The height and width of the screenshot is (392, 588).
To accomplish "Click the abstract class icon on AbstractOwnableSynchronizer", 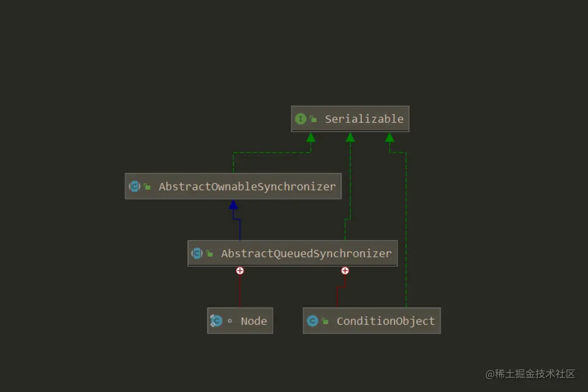I will point(134,186).
